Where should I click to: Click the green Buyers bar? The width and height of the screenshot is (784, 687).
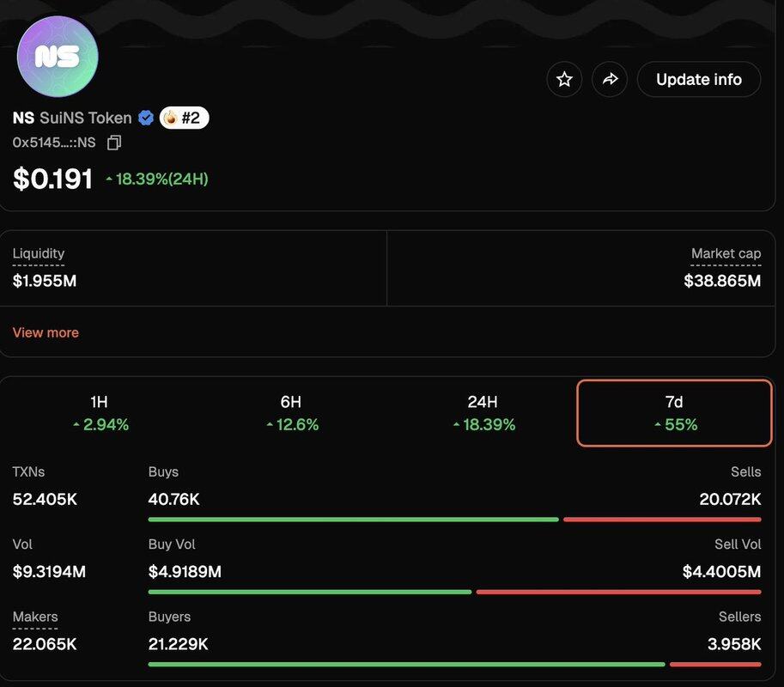(406, 665)
